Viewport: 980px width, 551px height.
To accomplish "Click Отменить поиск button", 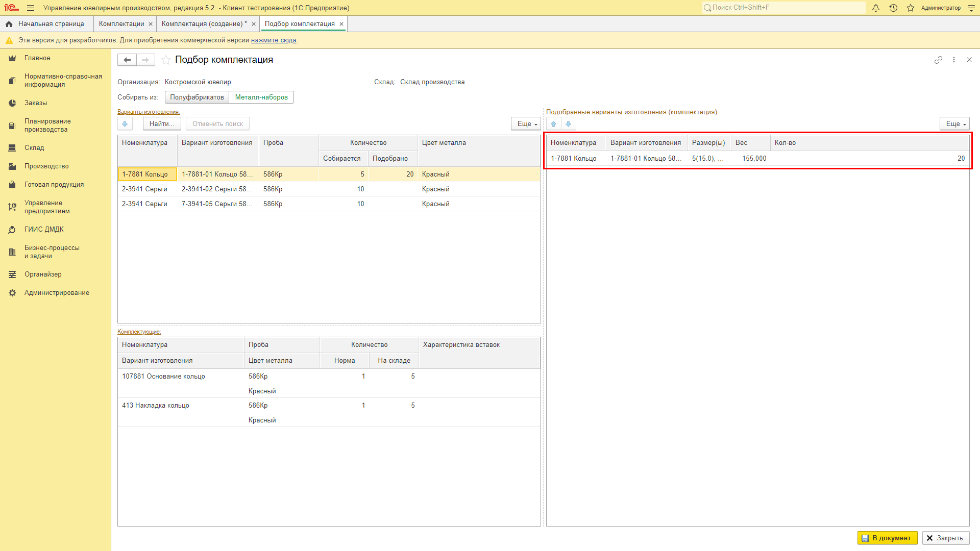I will [x=217, y=123].
